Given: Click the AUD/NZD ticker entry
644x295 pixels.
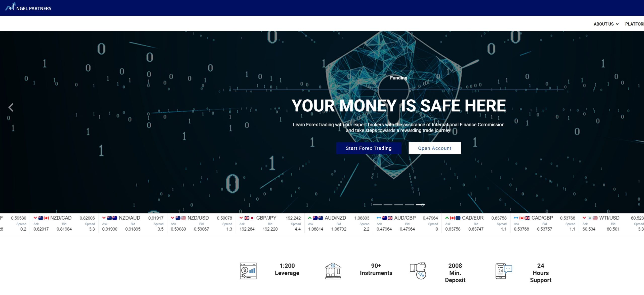Looking at the screenshot, I should coord(335,218).
